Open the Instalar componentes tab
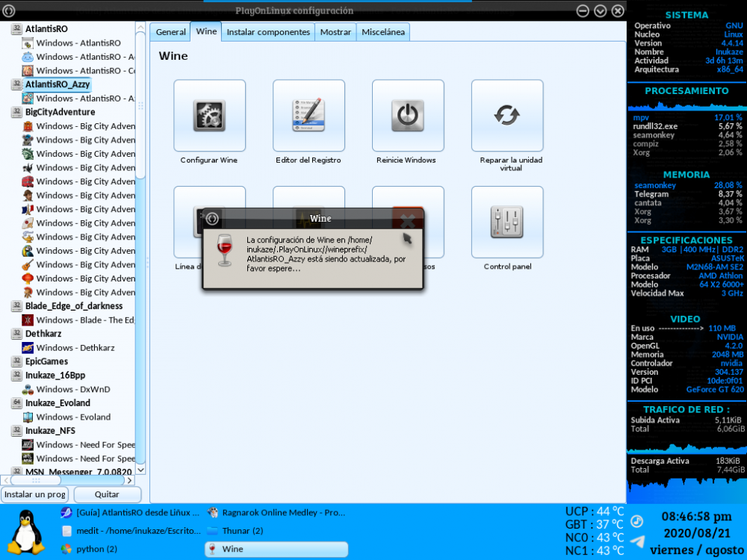 (x=268, y=32)
